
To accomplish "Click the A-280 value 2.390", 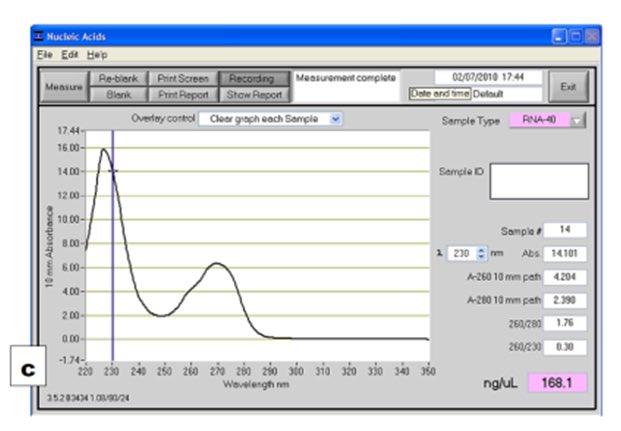I will click(565, 300).
